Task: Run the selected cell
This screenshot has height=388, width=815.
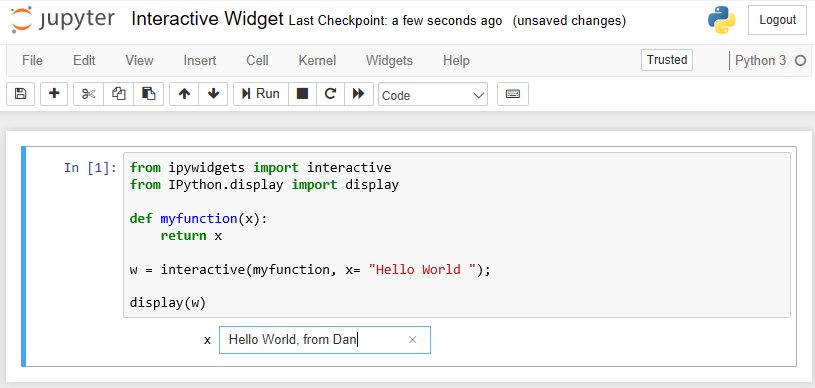Action: (261, 94)
